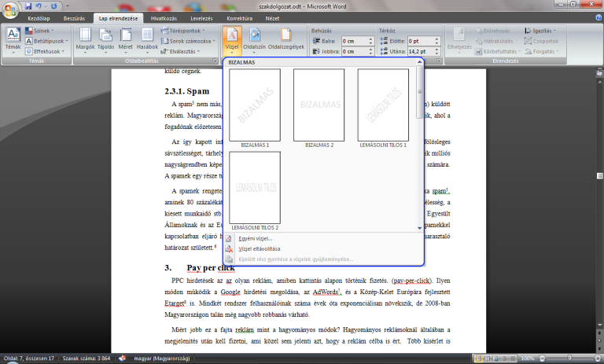Open Oldalbeállítás dialog launcher
The height and width of the screenshot is (364, 604).
click(215, 61)
